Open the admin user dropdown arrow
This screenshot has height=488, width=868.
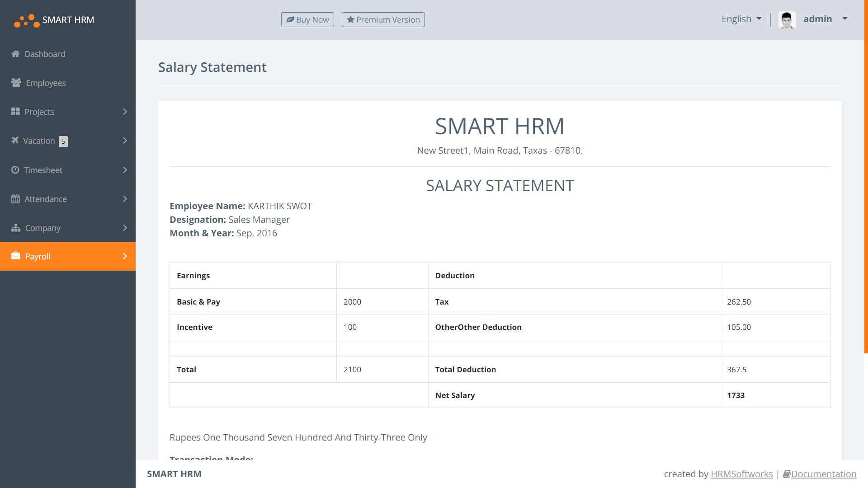pos(844,19)
